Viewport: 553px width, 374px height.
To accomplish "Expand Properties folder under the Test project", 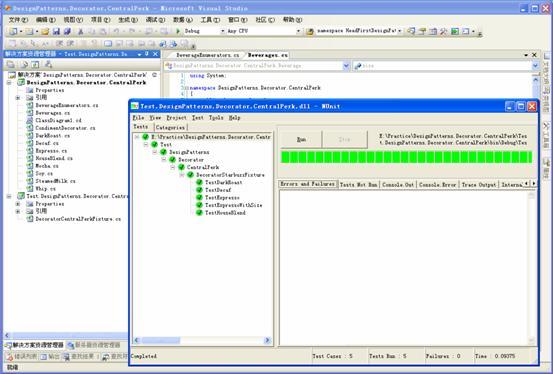I will (x=18, y=204).
